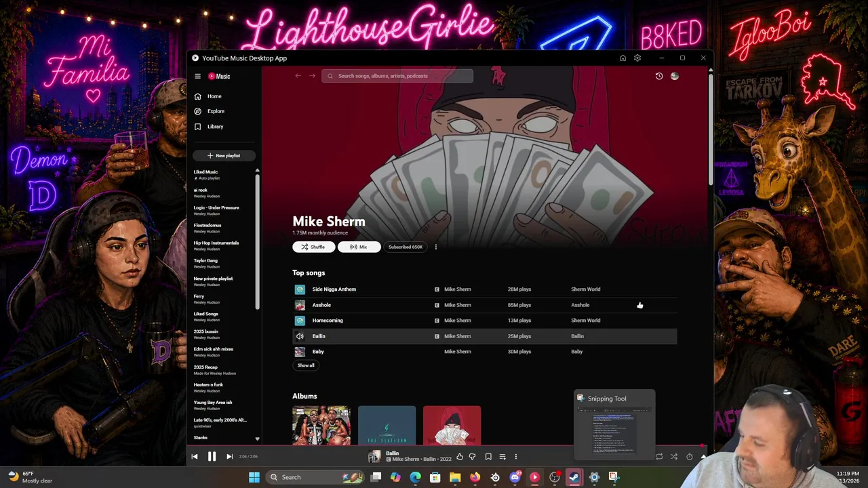Play the Baby song thumbnail

pyautogui.click(x=300, y=352)
